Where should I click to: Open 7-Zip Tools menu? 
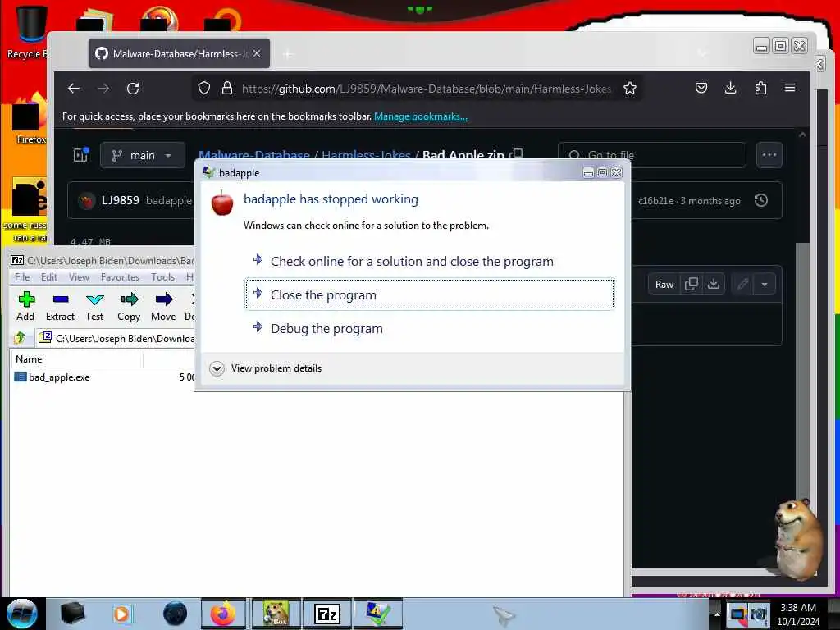pyautogui.click(x=163, y=277)
